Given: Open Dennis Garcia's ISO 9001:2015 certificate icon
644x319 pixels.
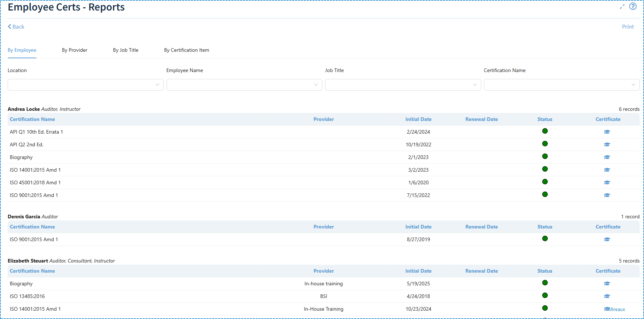Looking at the screenshot, I should pos(607,240).
